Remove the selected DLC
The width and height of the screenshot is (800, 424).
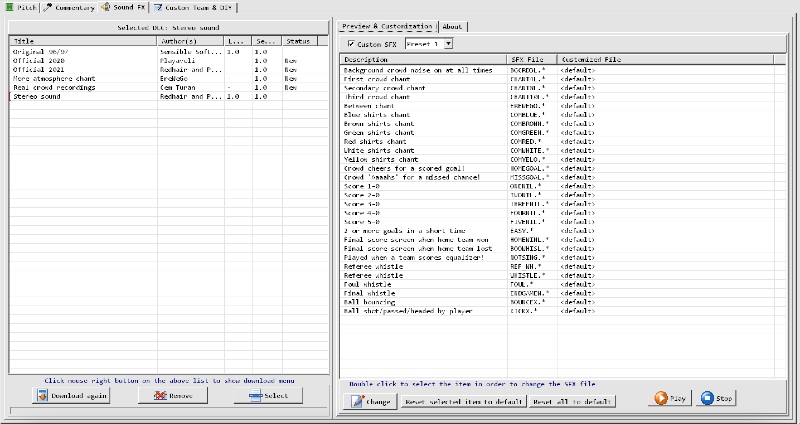point(172,395)
